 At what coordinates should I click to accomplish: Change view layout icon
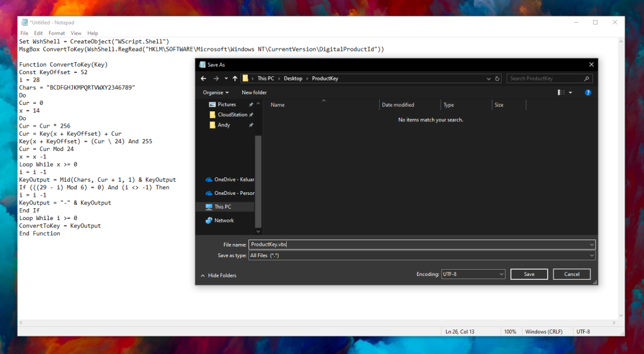[561, 92]
